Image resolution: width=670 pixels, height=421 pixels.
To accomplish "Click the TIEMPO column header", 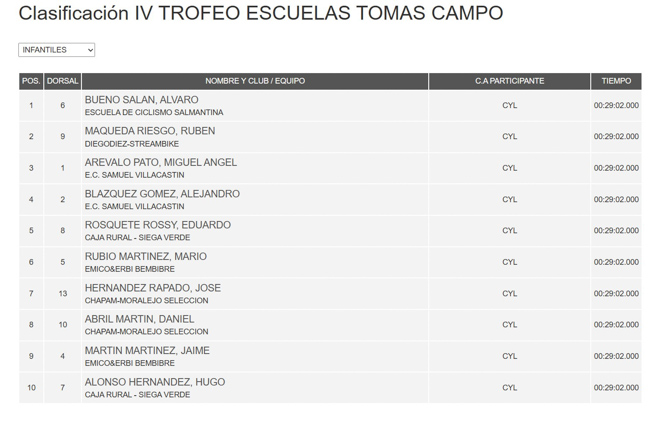I will 616,81.
